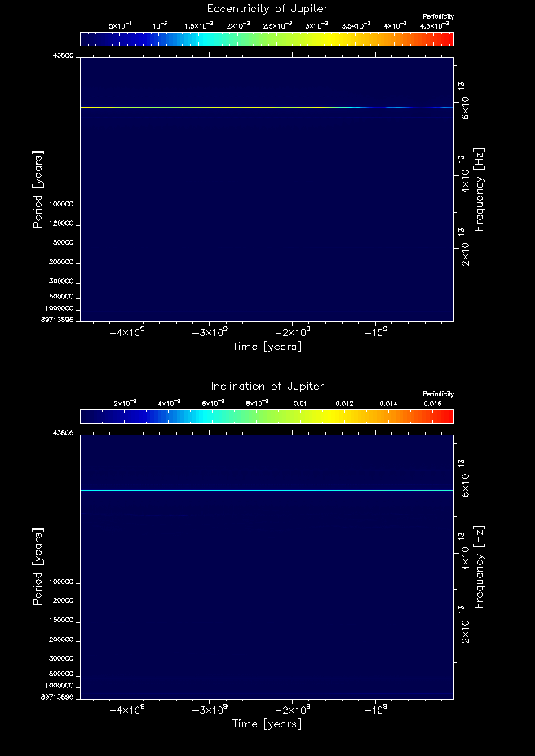Image resolution: width=535 pixels, height=756 pixels.
Task: Click the "Eccentricity of Jupiter" plot title
Action: coord(267,8)
